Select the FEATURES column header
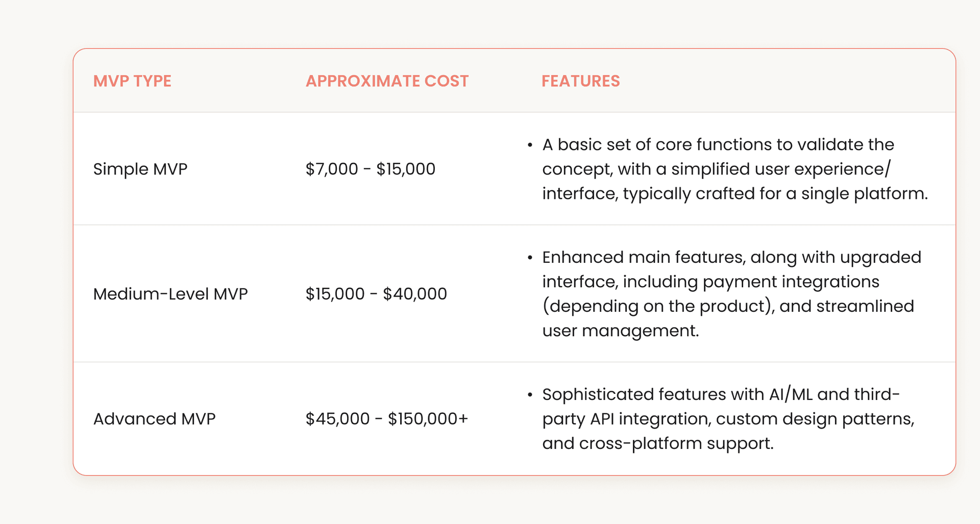The width and height of the screenshot is (980, 524). (x=580, y=81)
